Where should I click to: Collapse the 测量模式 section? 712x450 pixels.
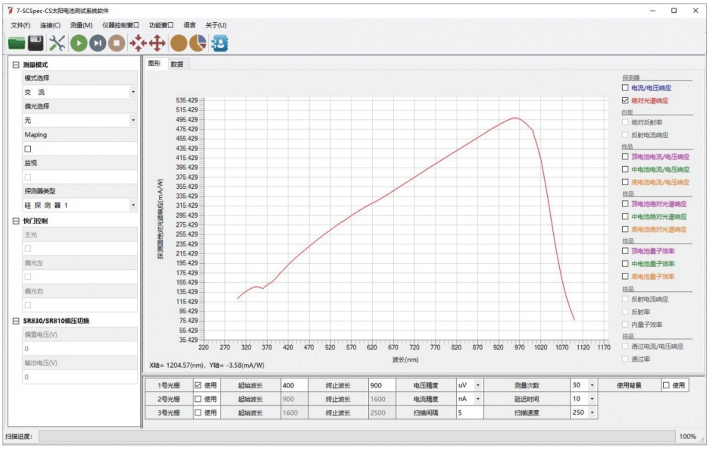point(15,65)
